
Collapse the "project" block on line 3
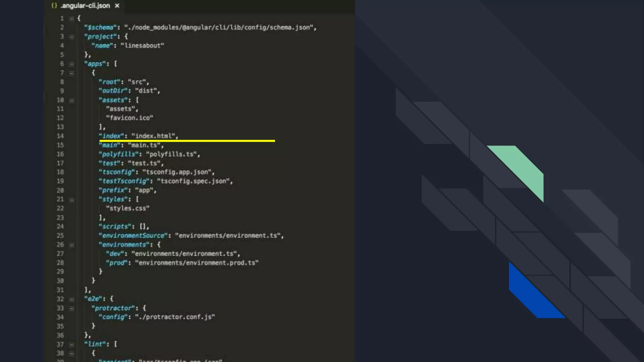click(72, 37)
